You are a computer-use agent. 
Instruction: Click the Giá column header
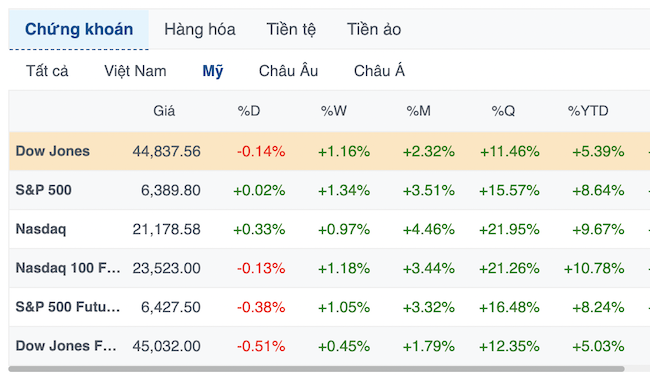[164, 111]
